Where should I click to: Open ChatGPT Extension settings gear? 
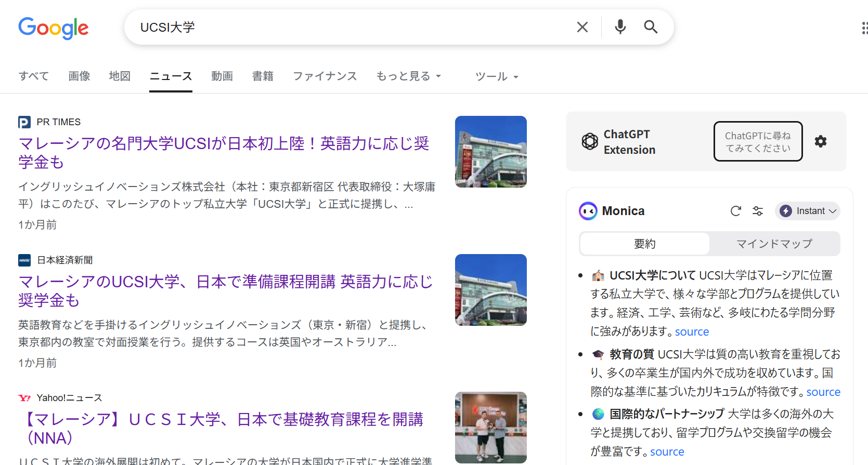pyautogui.click(x=821, y=141)
